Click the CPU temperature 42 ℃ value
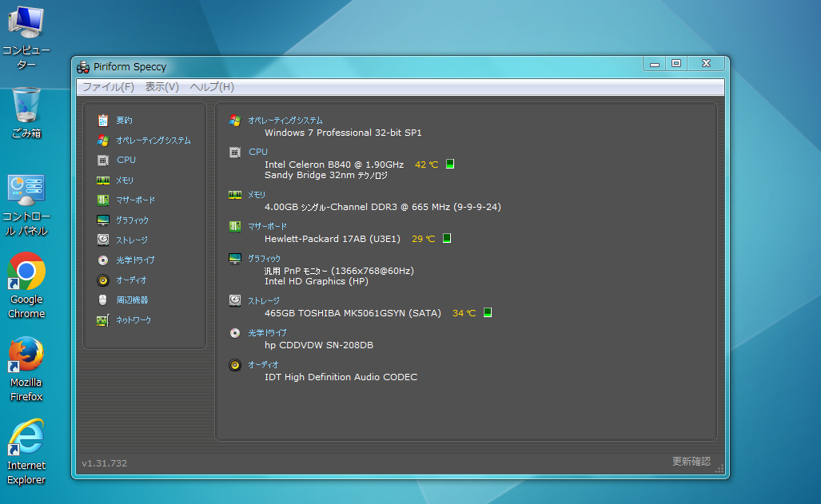821x504 pixels. 426,165
